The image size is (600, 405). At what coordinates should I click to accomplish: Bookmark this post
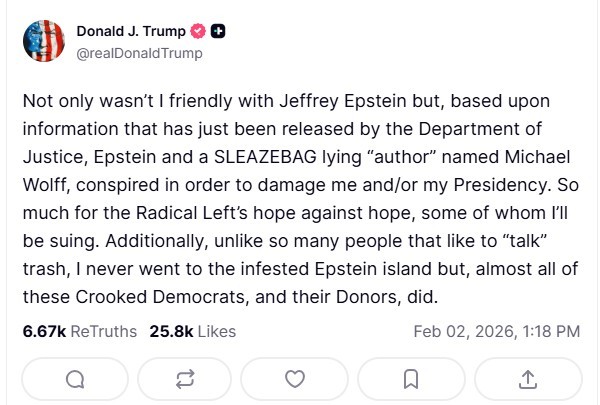410,379
